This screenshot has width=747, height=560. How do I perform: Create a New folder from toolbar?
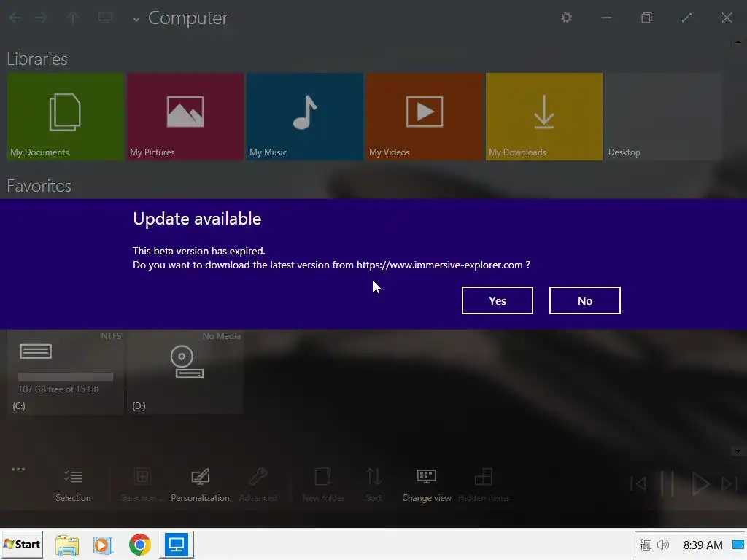click(323, 485)
